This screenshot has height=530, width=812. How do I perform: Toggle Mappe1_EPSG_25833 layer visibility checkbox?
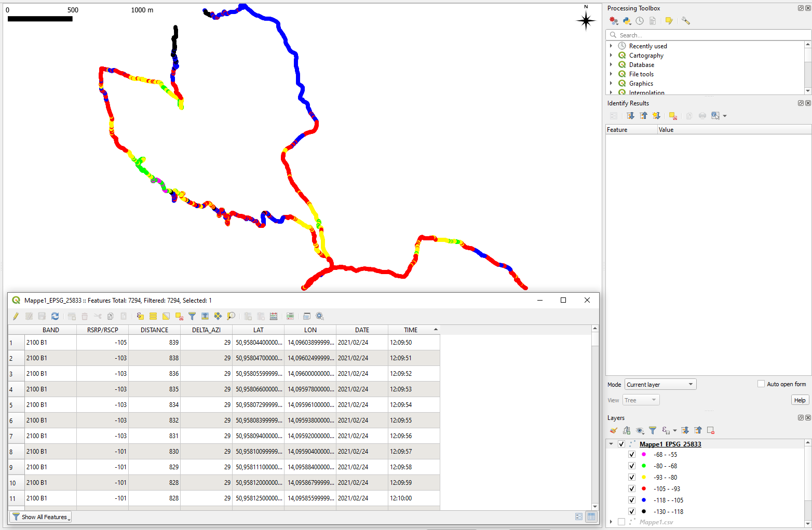(x=621, y=444)
